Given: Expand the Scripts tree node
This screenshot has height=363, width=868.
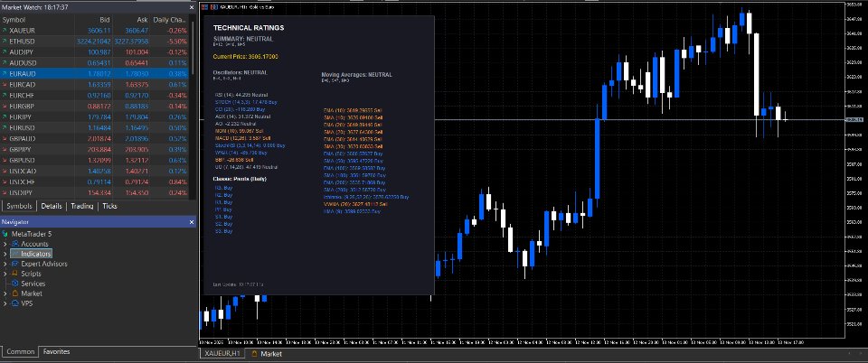Looking at the screenshot, I should pos(5,274).
